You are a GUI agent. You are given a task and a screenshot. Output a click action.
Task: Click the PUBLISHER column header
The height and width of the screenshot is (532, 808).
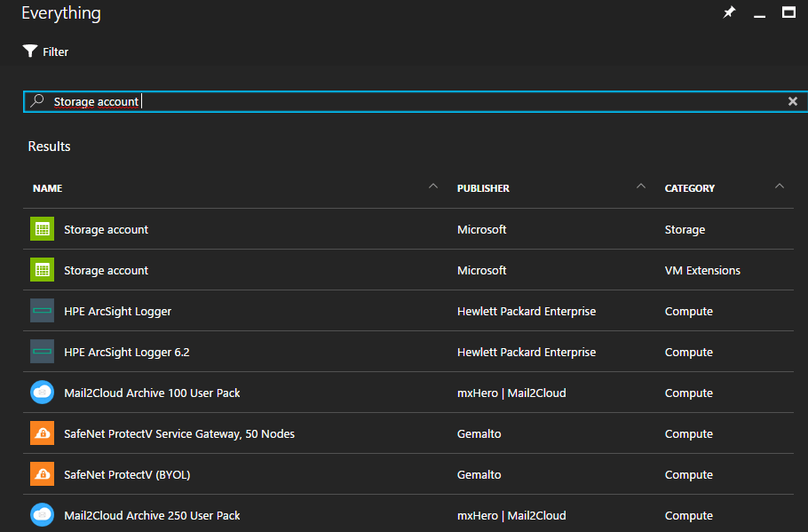(483, 188)
